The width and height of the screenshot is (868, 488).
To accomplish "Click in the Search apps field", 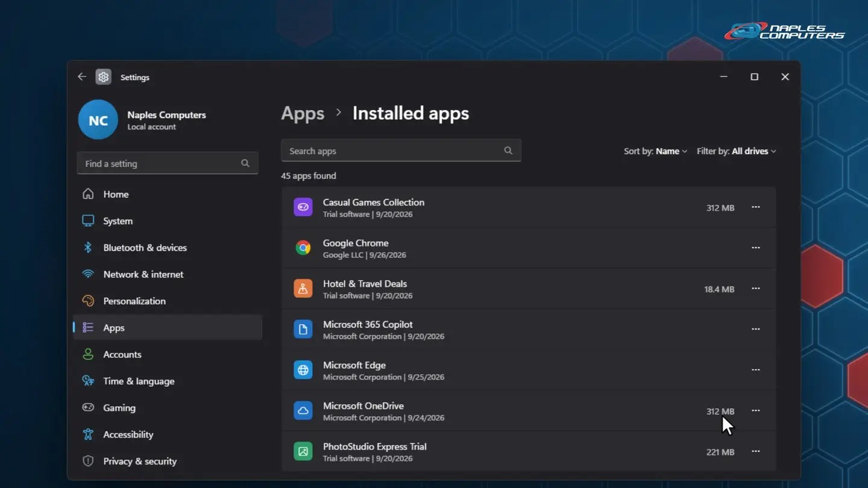I will click(x=401, y=151).
